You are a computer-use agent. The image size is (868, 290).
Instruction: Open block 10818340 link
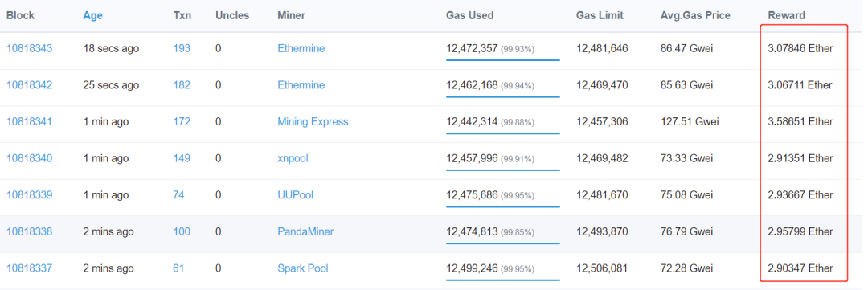coord(30,158)
